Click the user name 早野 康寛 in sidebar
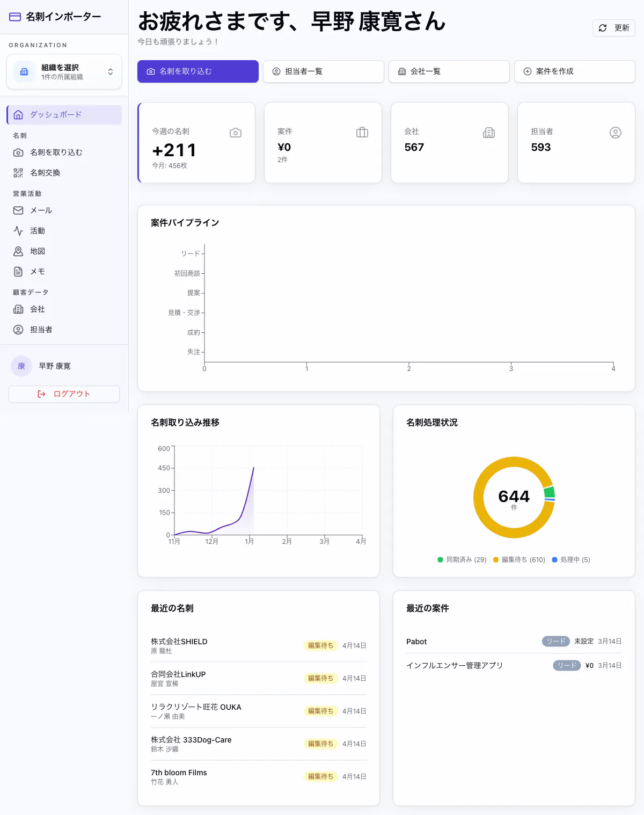The height and width of the screenshot is (815, 644). point(55,366)
